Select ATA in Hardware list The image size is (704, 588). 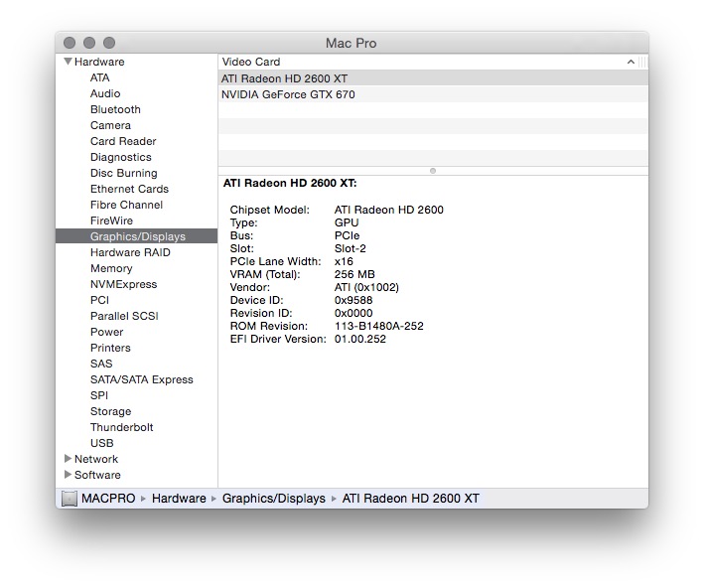(99, 77)
